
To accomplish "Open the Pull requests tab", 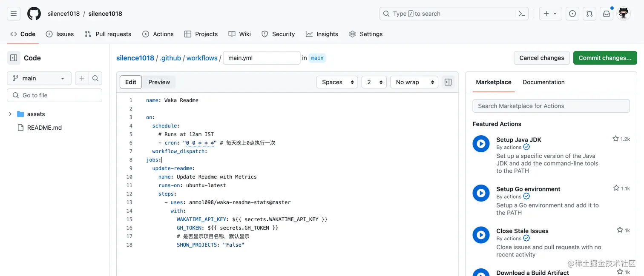I will [x=108, y=34].
